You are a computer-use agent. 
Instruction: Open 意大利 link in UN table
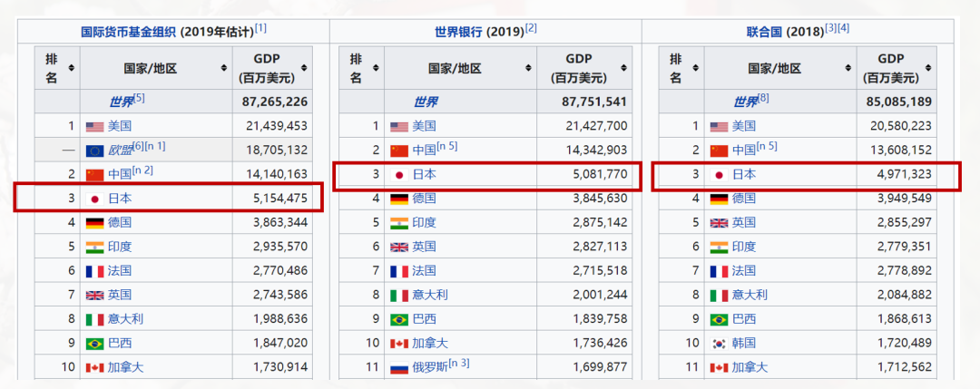[x=750, y=296]
